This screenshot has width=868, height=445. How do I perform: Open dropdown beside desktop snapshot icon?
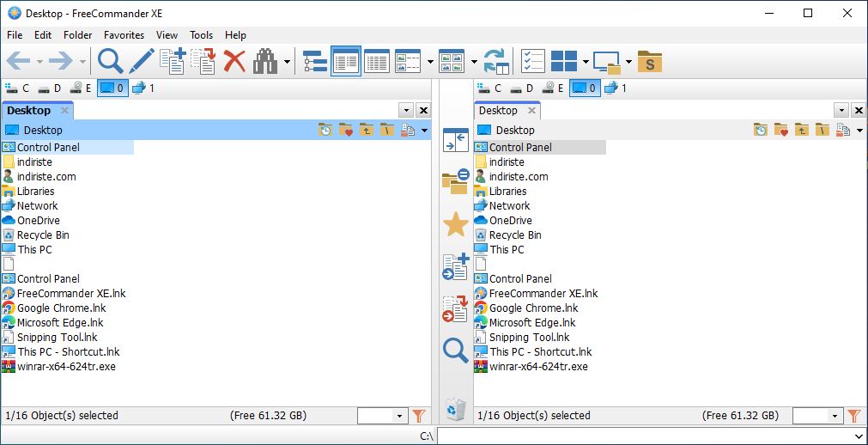[628, 62]
